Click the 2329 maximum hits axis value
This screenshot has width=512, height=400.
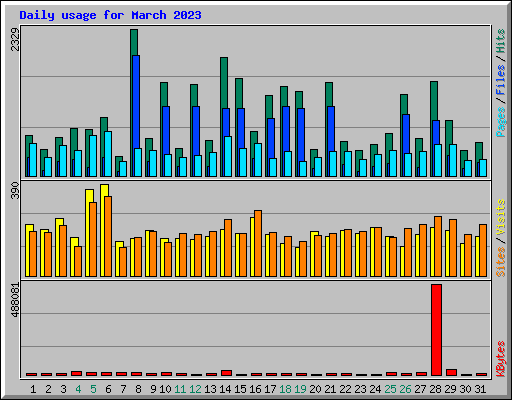tap(15, 39)
